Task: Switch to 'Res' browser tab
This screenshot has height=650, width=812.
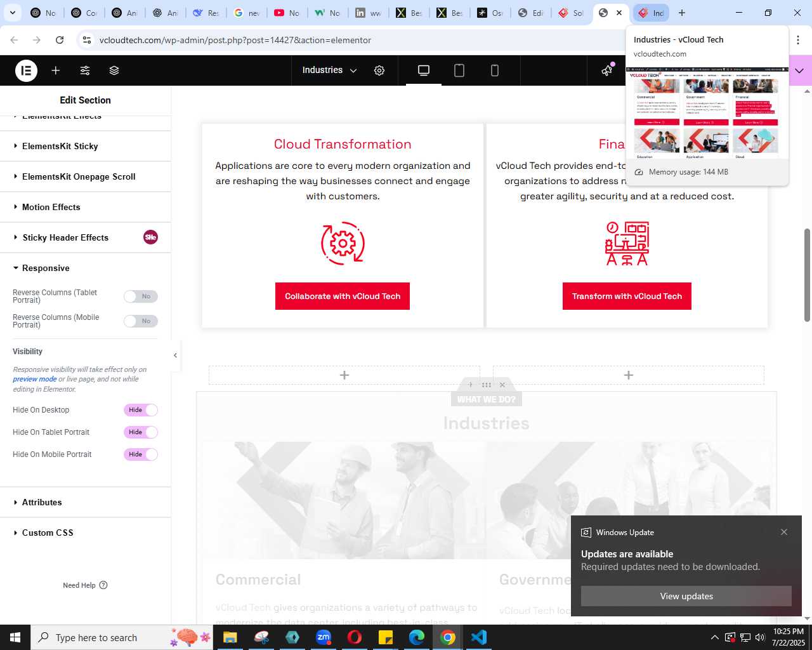Action: click(x=205, y=13)
